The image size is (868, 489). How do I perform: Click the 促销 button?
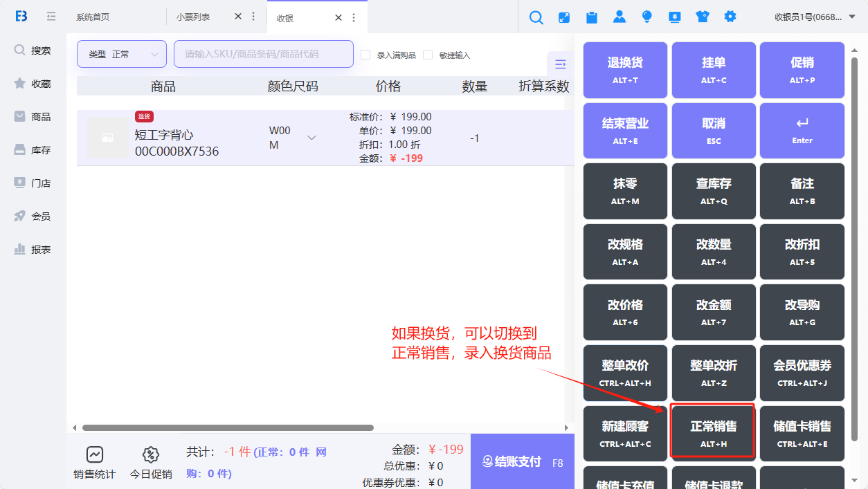802,70
